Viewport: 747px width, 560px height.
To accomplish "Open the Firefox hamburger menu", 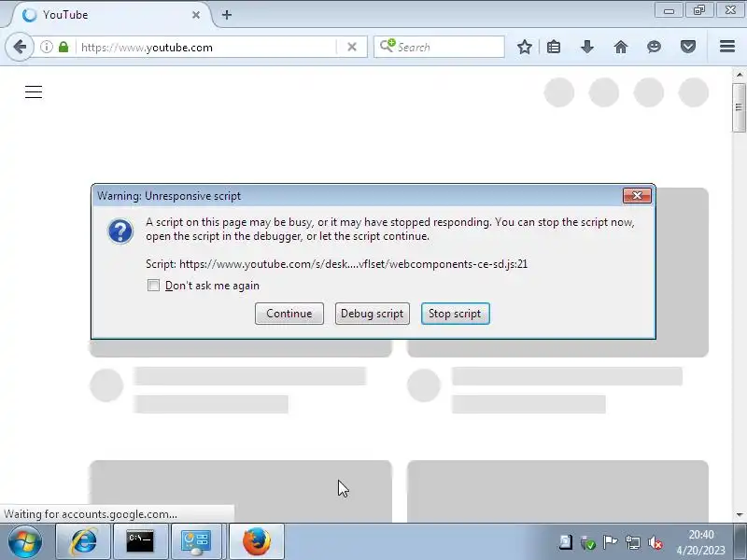I will point(727,47).
